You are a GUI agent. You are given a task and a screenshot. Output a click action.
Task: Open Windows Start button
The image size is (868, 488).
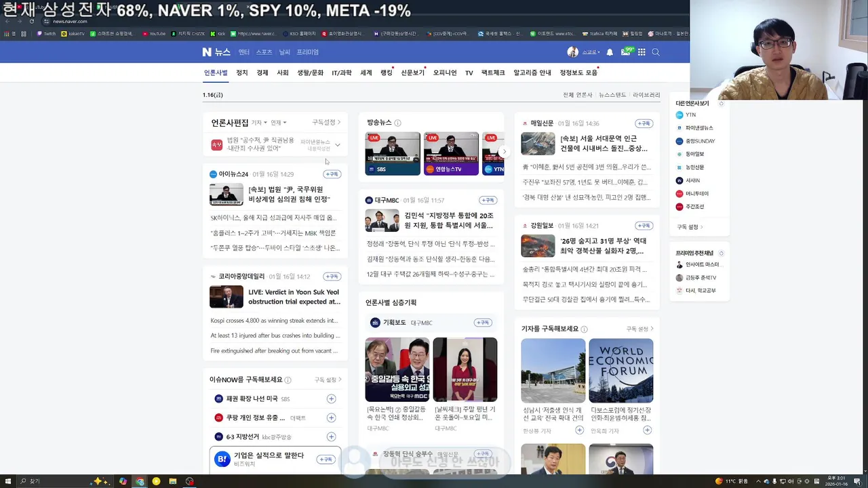click(x=7, y=481)
